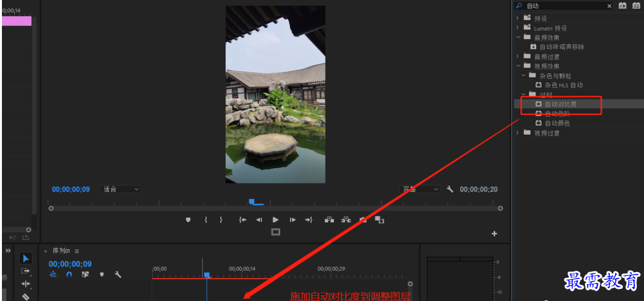Expand the tools panel overflow chevrons
This screenshot has height=301, width=644.
tap(8, 250)
